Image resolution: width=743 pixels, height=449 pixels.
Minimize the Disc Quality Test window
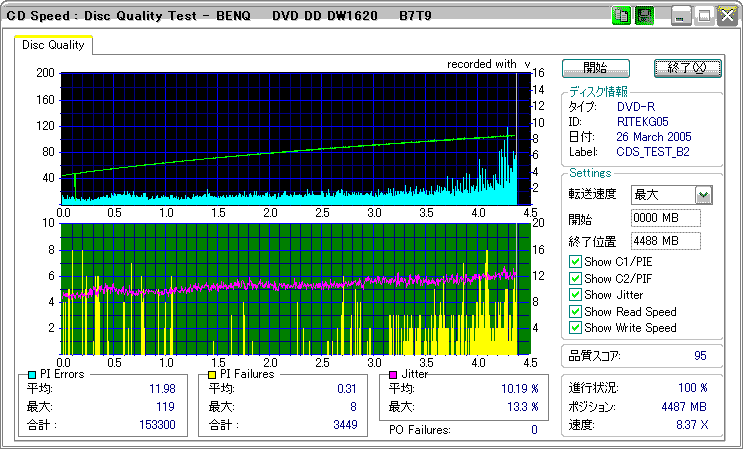(x=681, y=16)
